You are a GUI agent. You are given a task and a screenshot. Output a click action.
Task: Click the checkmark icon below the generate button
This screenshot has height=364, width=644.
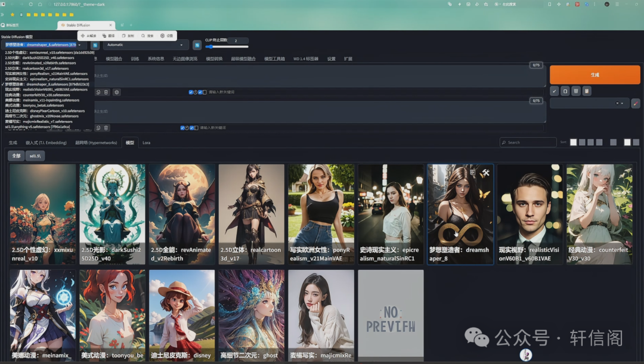point(555,91)
